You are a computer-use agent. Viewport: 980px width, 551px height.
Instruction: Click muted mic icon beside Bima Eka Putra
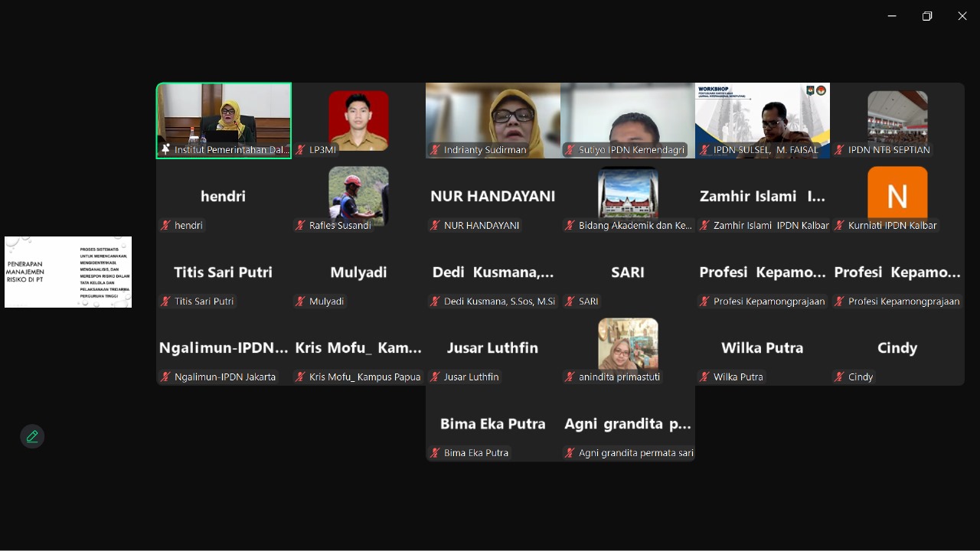pos(436,452)
